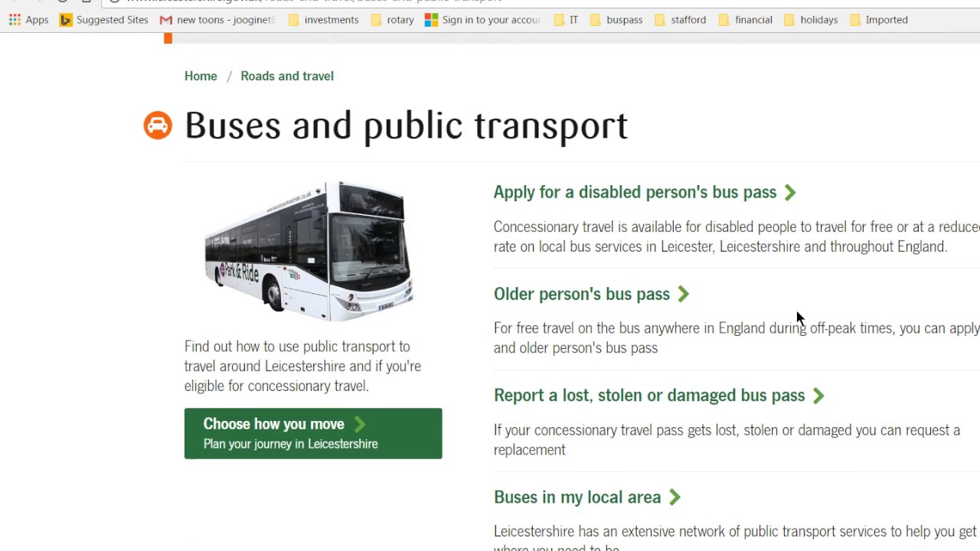The image size is (980, 551).
Task: Click the Choose how you move button
Action: click(313, 433)
